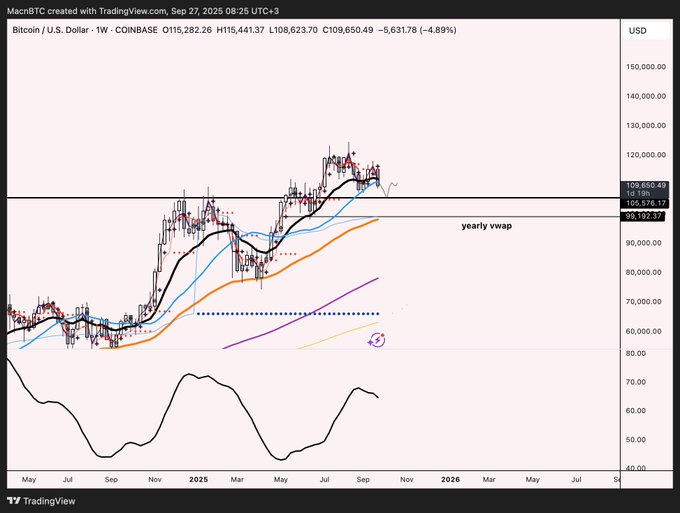Click the 1W timeframe label in header

102,30
